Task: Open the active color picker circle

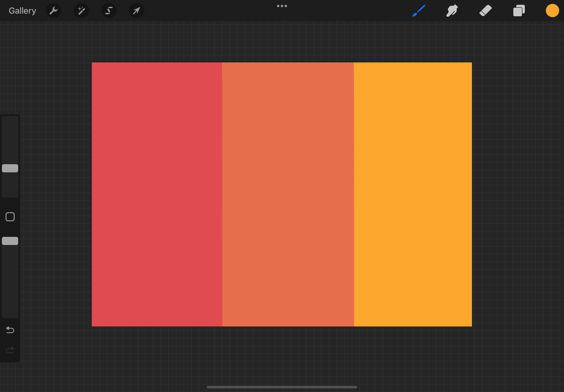Action: tap(552, 11)
